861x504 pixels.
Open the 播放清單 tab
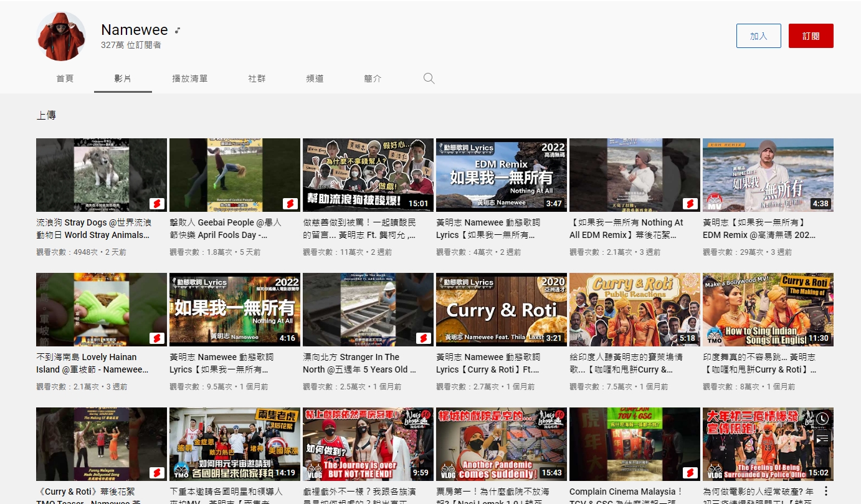[x=190, y=78]
